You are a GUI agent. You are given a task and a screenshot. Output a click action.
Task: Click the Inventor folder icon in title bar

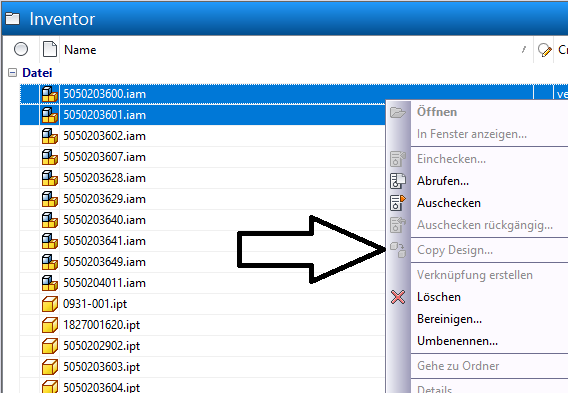[x=13, y=19]
